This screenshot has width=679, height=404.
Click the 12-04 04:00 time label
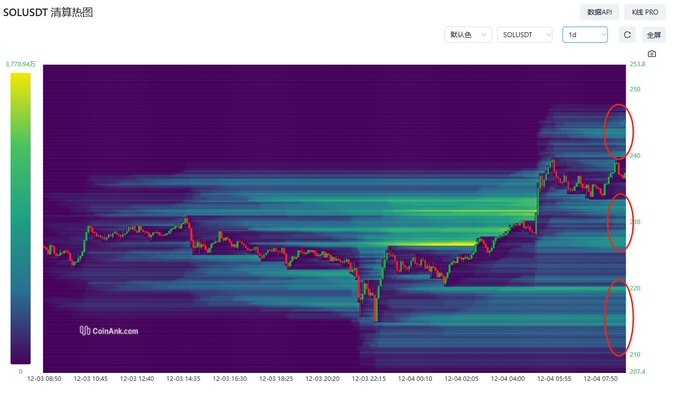point(508,378)
